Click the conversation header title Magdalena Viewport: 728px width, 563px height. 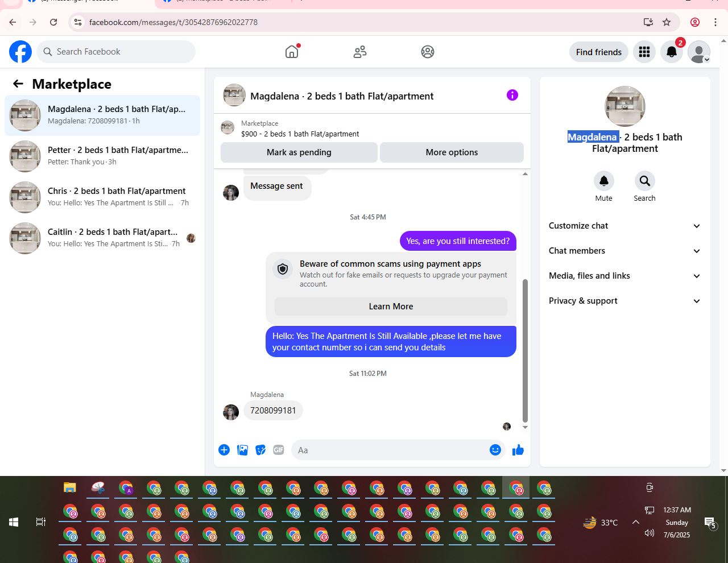[x=342, y=96]
